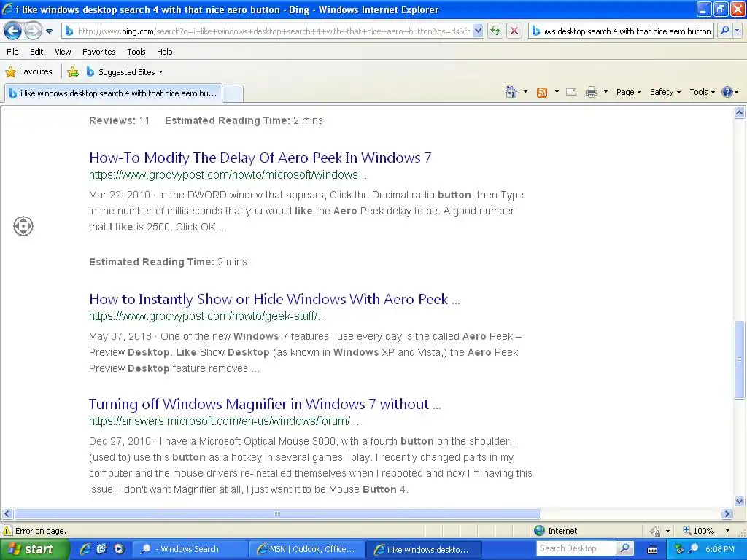Click the Search Desktop deskbar field
Image resolution: width=747 pixels, height=560 pixels.
coord(575,548)
